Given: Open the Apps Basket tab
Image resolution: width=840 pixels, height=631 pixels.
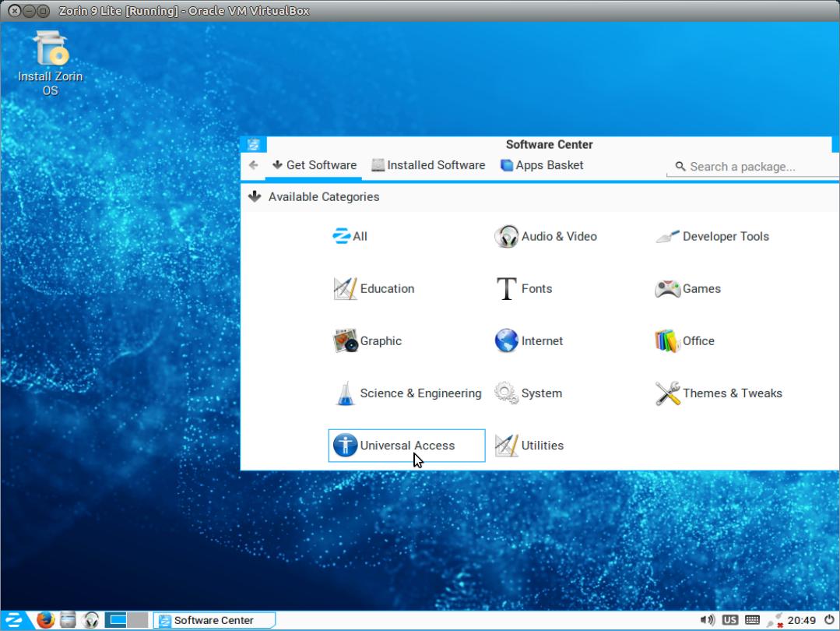Looking at the screenshot, I should tap(542, 165).
